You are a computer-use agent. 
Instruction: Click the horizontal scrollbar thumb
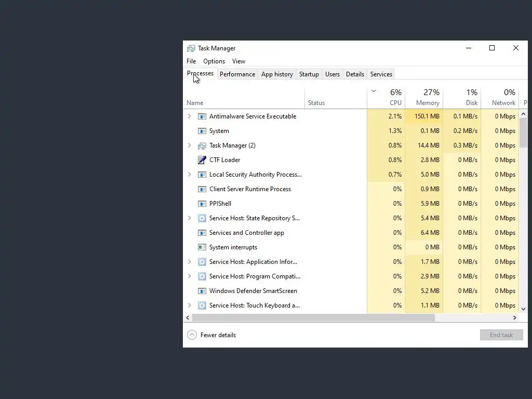pos(313,318)
